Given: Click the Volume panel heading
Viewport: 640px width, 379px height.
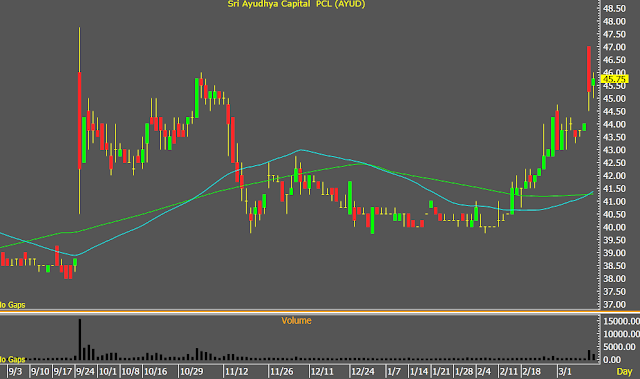Looking at the screenshot, I should (x=296, y=321).
